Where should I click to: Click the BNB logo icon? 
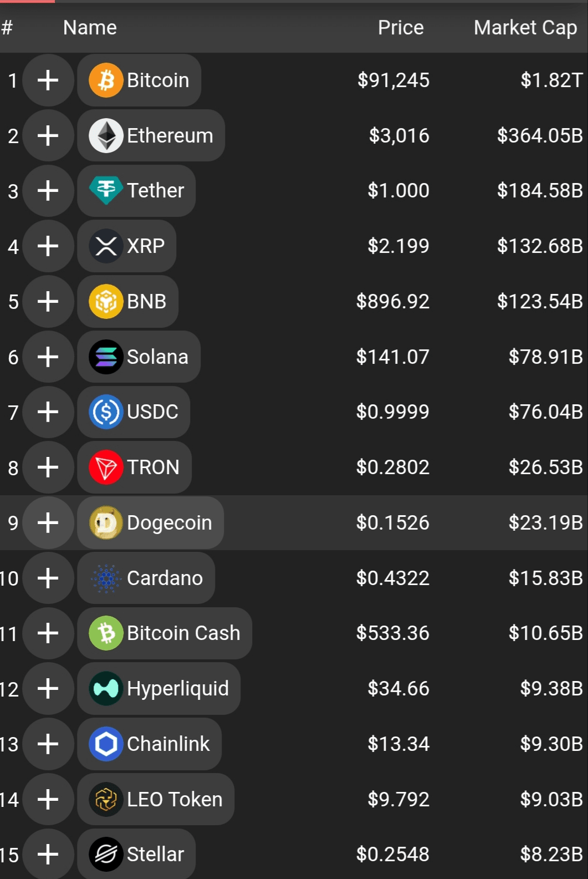pyautogui.click(x=106, y=302)
